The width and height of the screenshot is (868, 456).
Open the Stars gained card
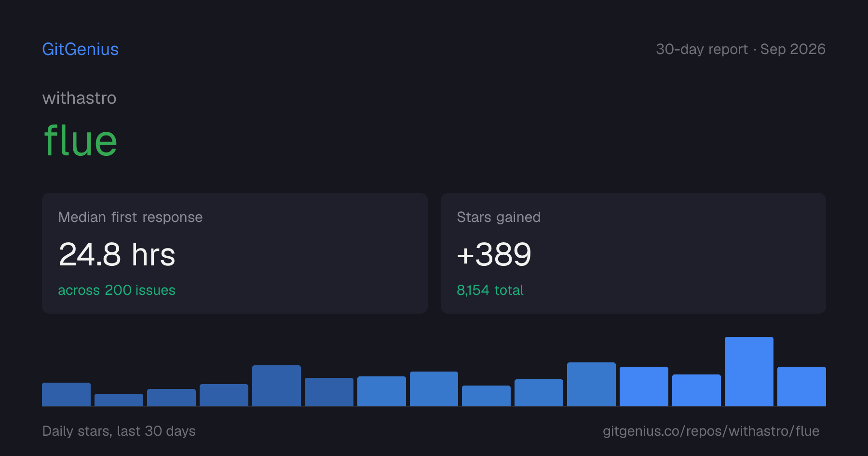(x=633, y=253)
